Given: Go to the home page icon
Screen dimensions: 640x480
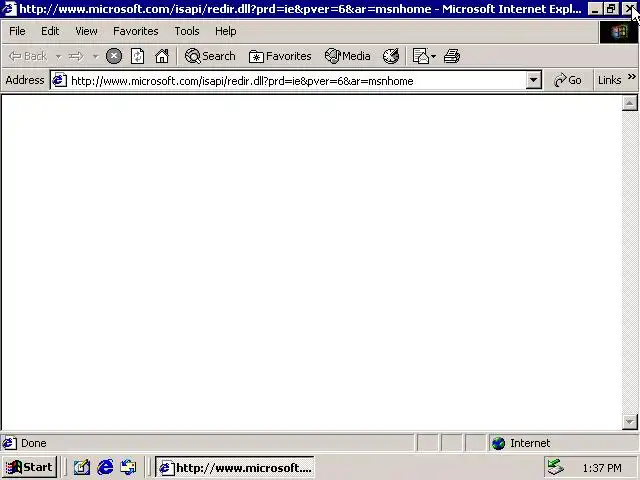Looking at the screenshot, I should tap(162, 56).
